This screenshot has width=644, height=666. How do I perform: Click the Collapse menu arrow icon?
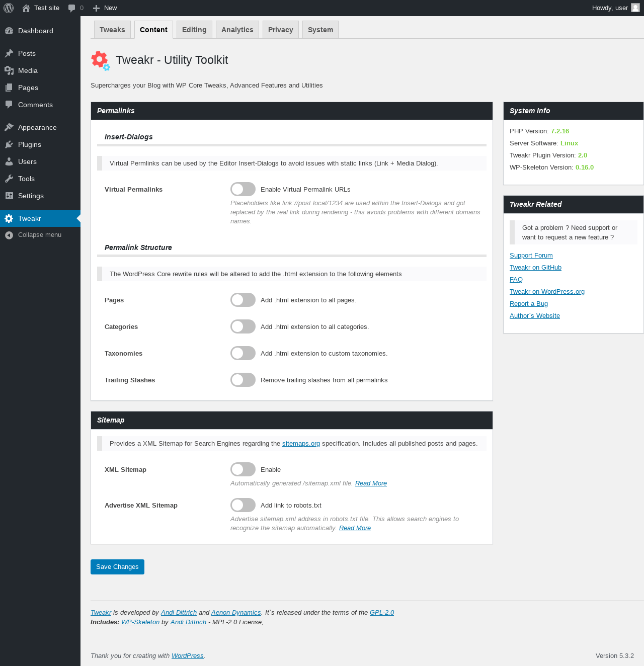click(x=9, y=235)
